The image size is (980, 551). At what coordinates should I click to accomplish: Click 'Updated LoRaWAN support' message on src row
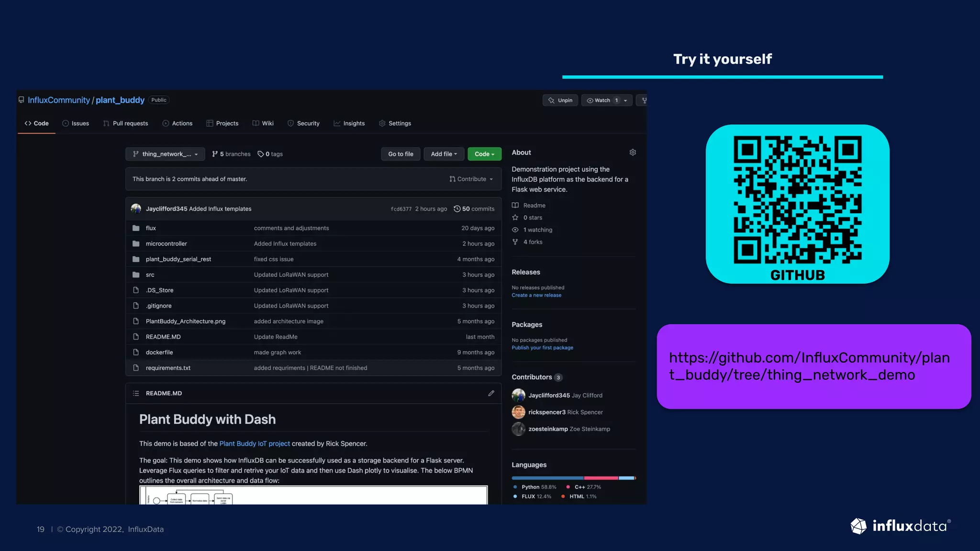291,275
